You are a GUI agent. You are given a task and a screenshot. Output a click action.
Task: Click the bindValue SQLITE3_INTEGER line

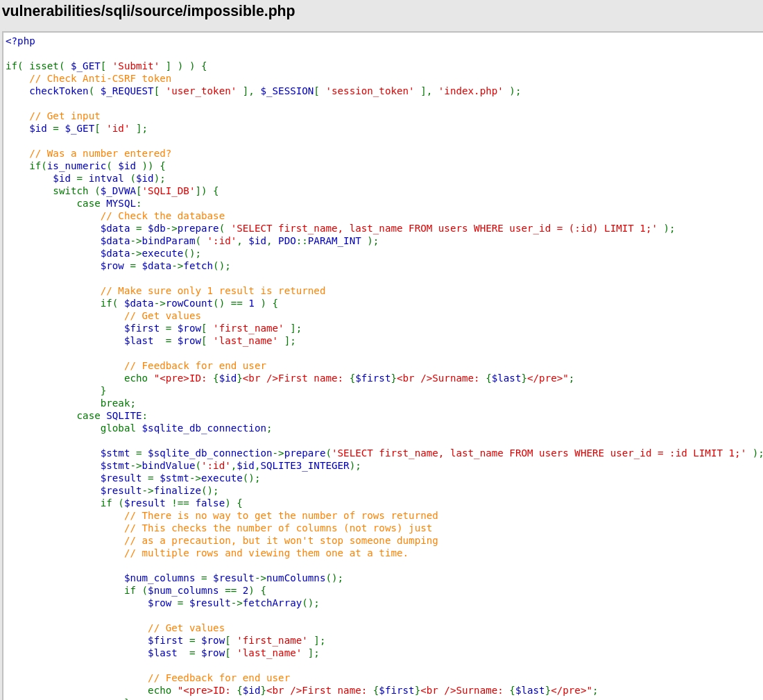coord(230,466)
